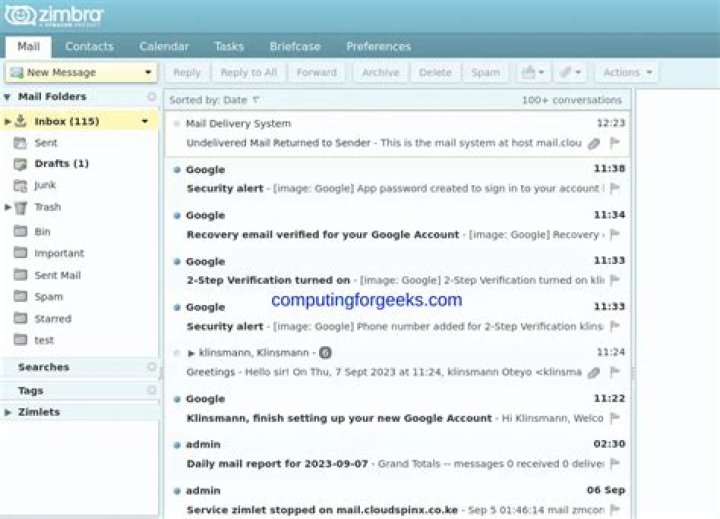This screenshot has width=720, height=519.
Task: Open Searches section options gear
Action: (x=152, y=367)
